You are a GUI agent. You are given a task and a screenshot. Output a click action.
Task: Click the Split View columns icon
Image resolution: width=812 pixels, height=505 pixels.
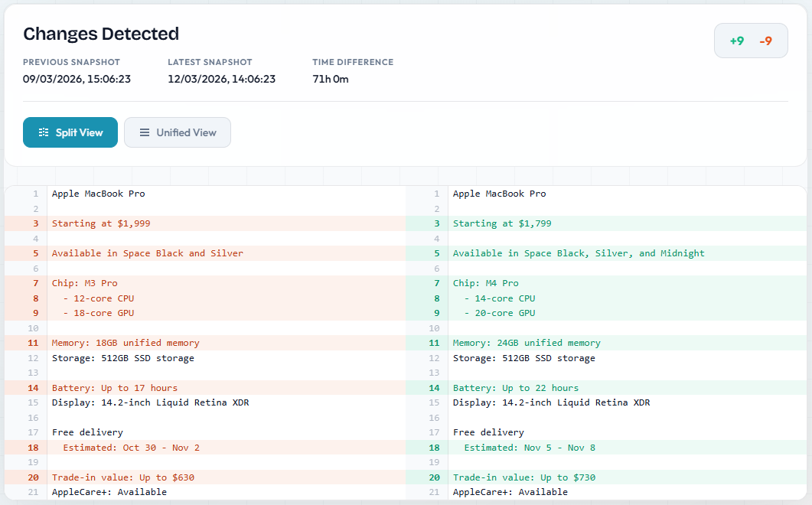coord(44,132)
